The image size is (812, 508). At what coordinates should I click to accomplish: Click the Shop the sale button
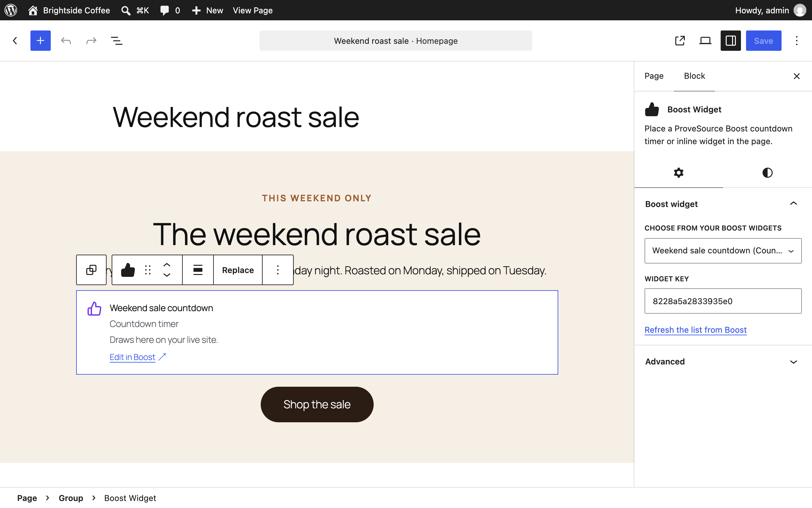(317, 404)
